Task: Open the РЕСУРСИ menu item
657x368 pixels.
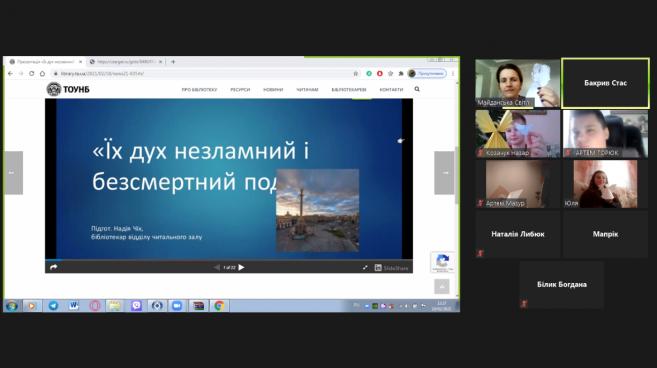Action: click(240, 90)
